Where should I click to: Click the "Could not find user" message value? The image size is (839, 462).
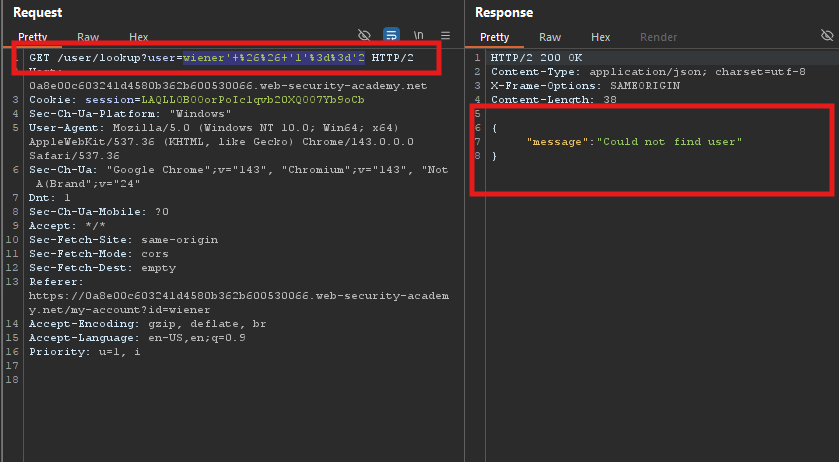pyautogui.click(x=669, y=141)
